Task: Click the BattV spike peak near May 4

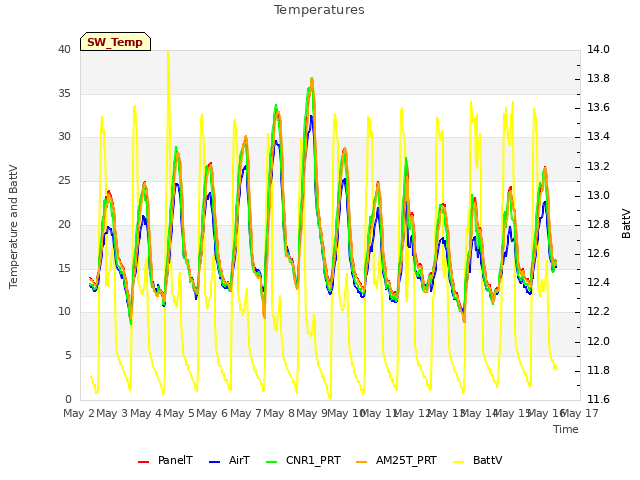Action: click(168, 52)
